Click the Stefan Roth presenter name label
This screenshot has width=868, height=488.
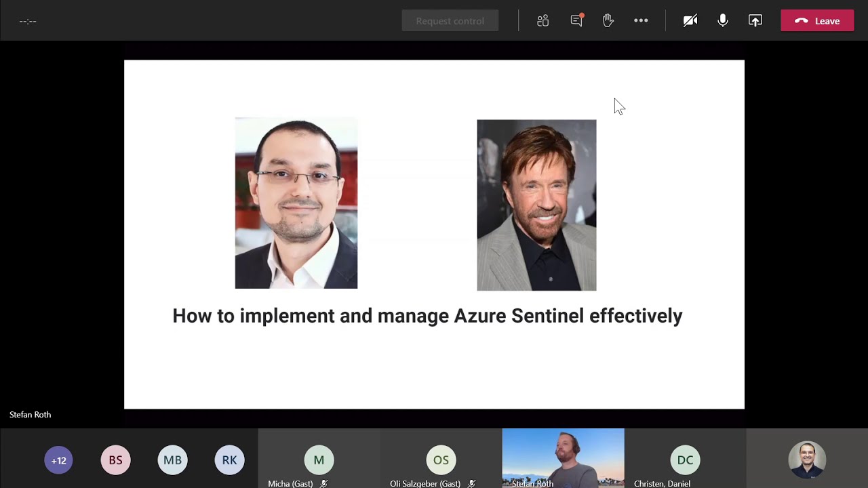tap(31, 415)
